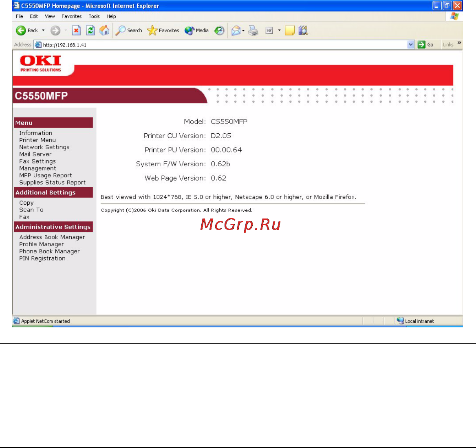
Task: Click the Administrative Settings section header
Action: (53, 227)
